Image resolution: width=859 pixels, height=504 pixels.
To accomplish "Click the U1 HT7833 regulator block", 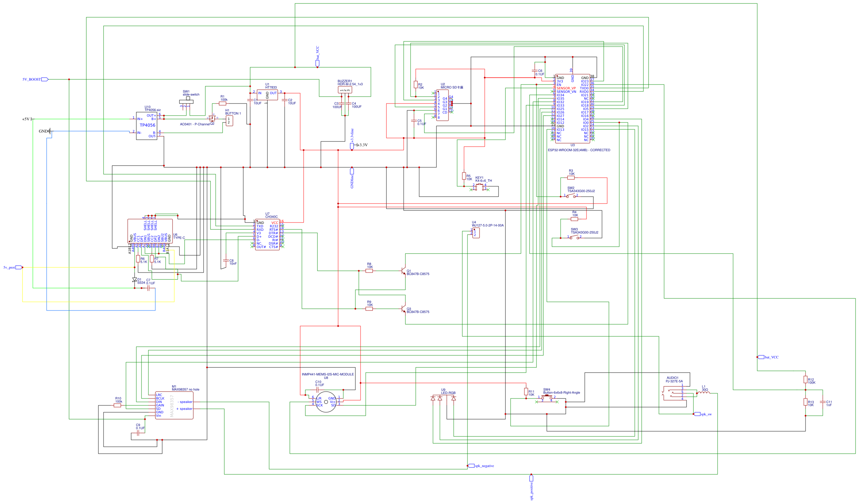I will pyautogui.click(x=267, y=95).
